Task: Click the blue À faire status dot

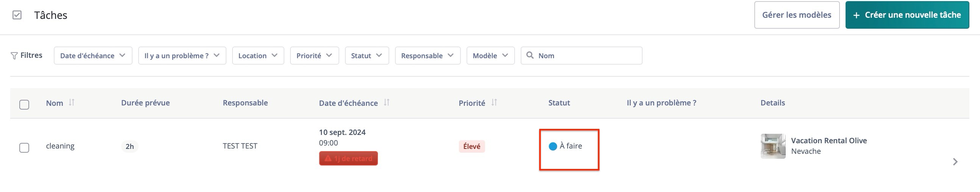Action: click(x=553, y=147)
